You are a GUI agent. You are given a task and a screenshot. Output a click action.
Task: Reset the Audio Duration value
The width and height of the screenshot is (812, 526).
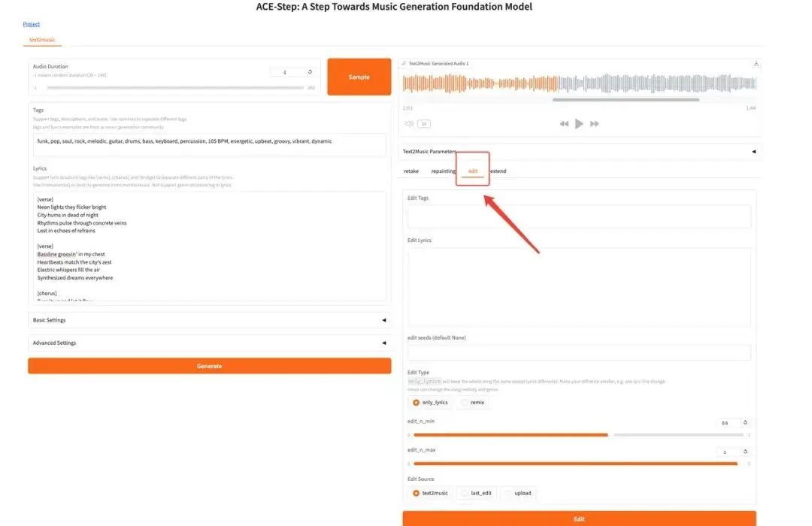(310, 72)
